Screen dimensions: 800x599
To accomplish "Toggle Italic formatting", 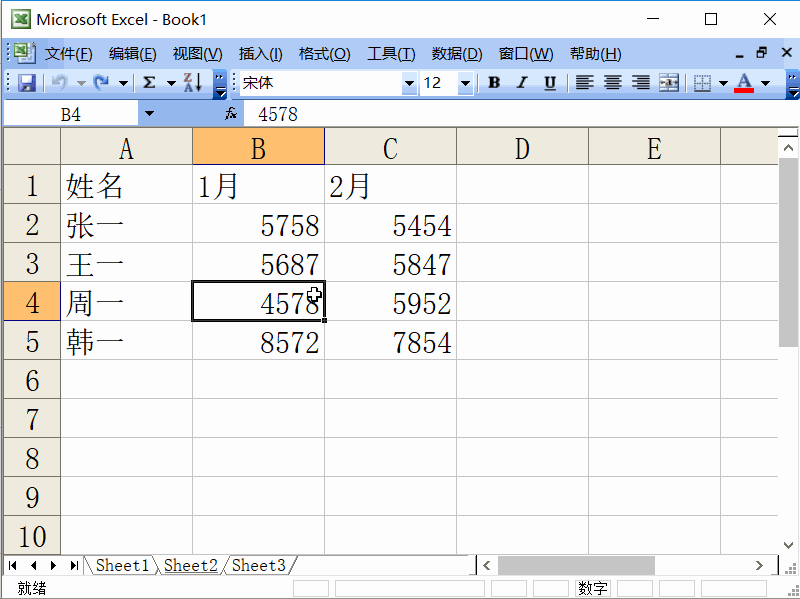I will [x=522, y=83].
